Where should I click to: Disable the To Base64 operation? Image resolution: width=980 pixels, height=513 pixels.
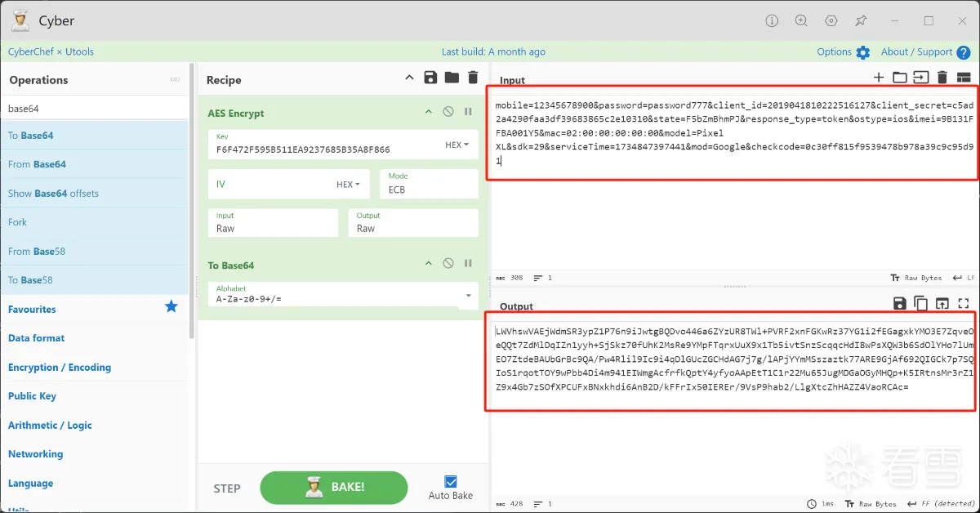coord(448,263)
